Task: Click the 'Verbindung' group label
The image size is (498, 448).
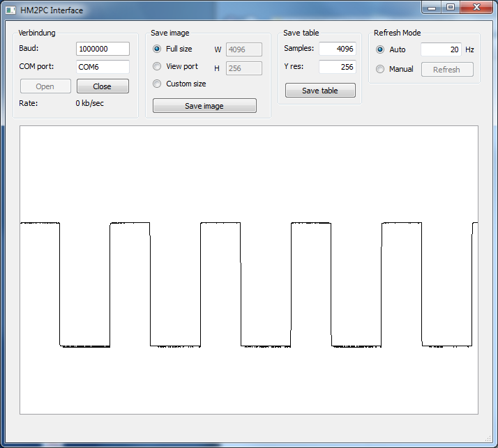Action: point(37,33)
